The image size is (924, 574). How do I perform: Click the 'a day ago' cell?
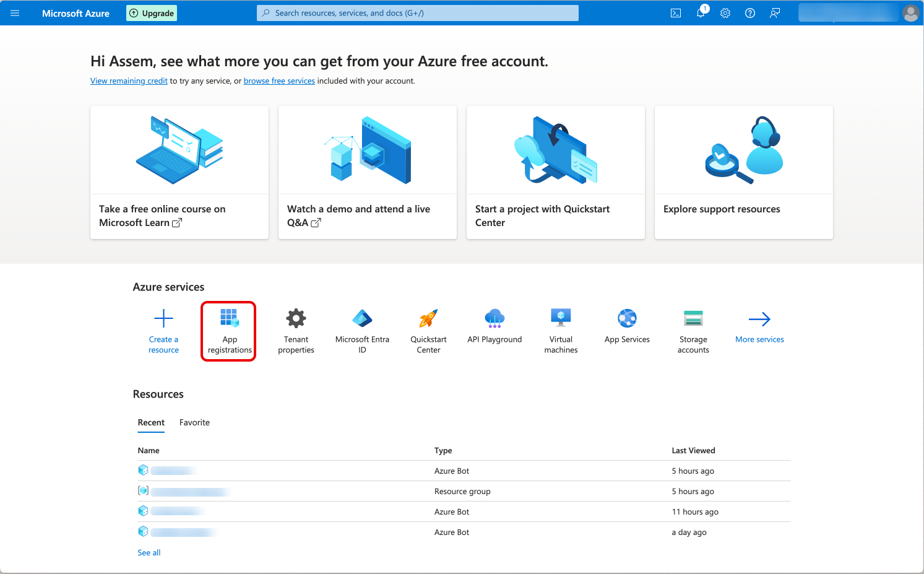point(689,533)
